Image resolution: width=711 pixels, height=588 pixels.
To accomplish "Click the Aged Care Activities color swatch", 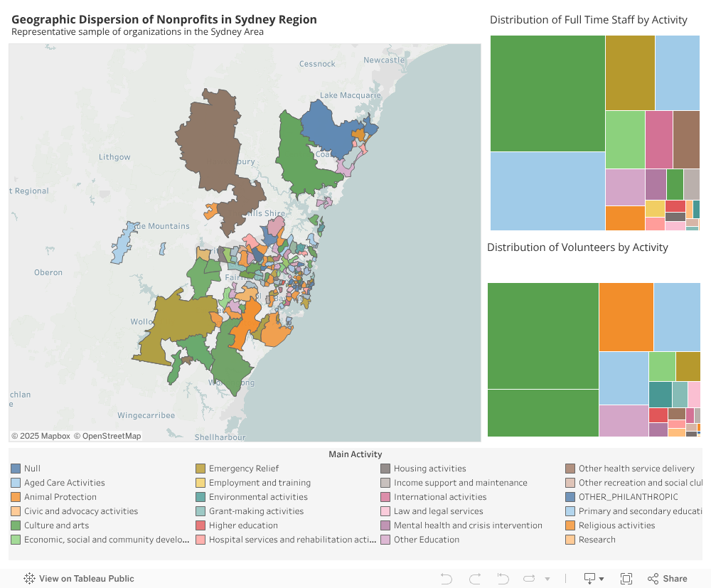I will tap(16, 483).
